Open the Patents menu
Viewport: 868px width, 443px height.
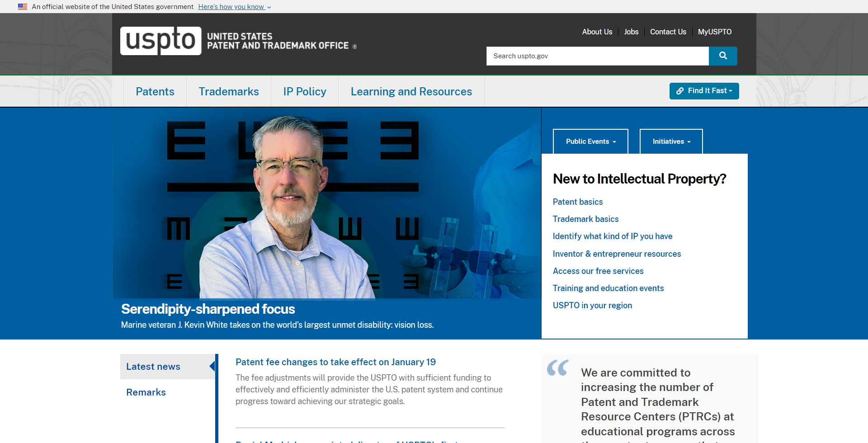coord(155,92)
